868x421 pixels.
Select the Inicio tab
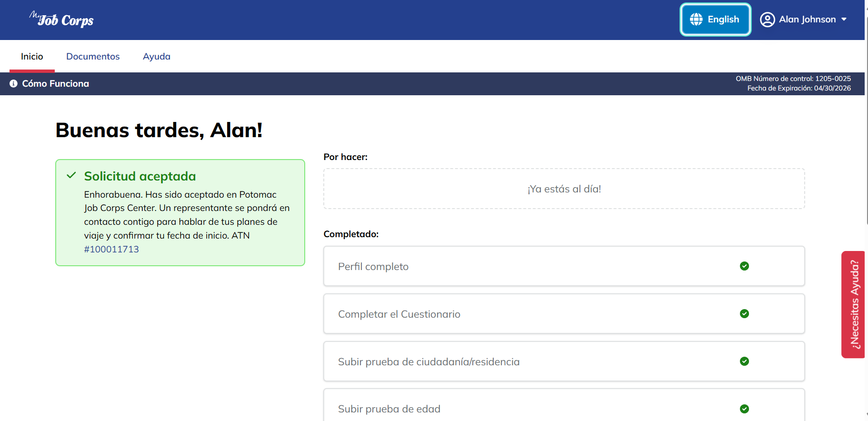(32, 56)
